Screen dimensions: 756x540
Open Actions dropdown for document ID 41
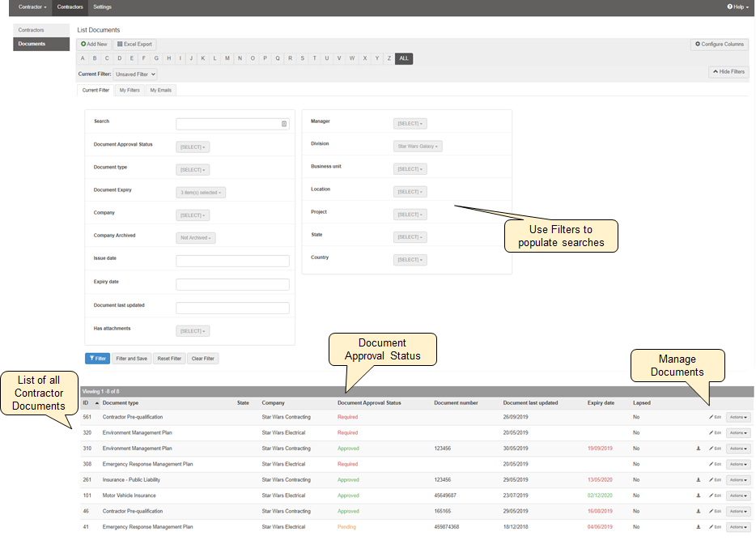coord(738,527)
